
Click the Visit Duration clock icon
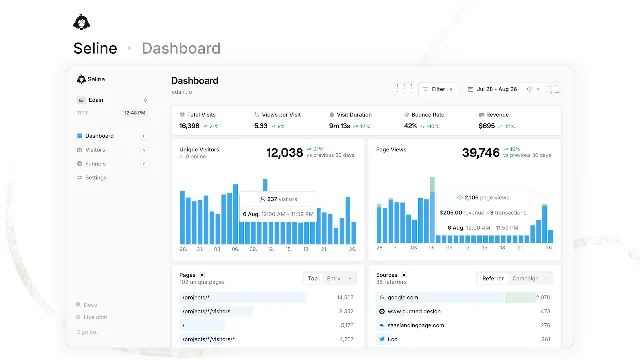332,115
